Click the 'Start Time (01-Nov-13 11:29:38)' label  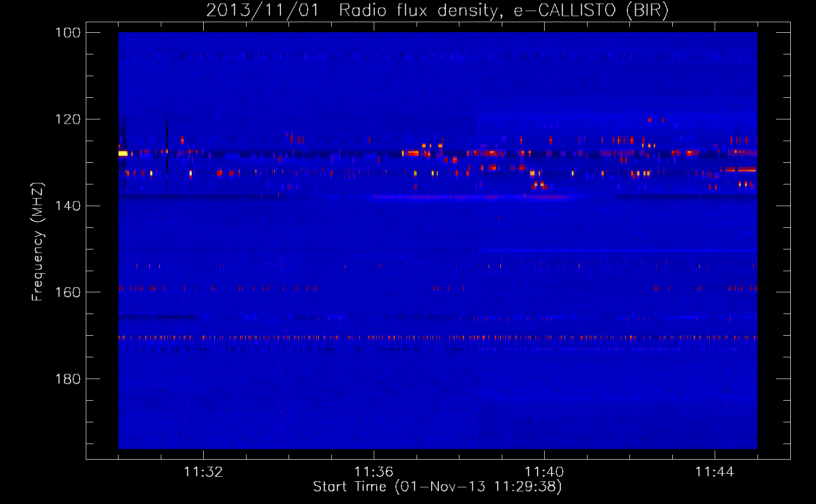point(437,487)
